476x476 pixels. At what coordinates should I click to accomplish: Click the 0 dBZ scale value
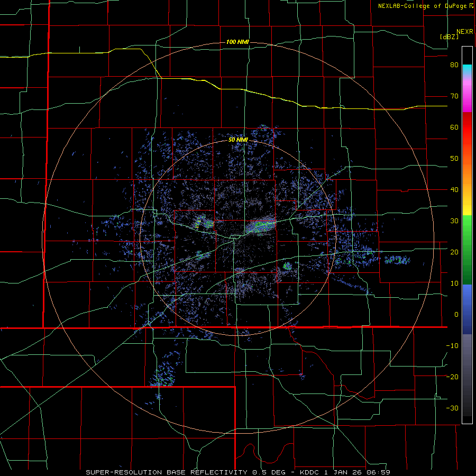tap(456, 315)
